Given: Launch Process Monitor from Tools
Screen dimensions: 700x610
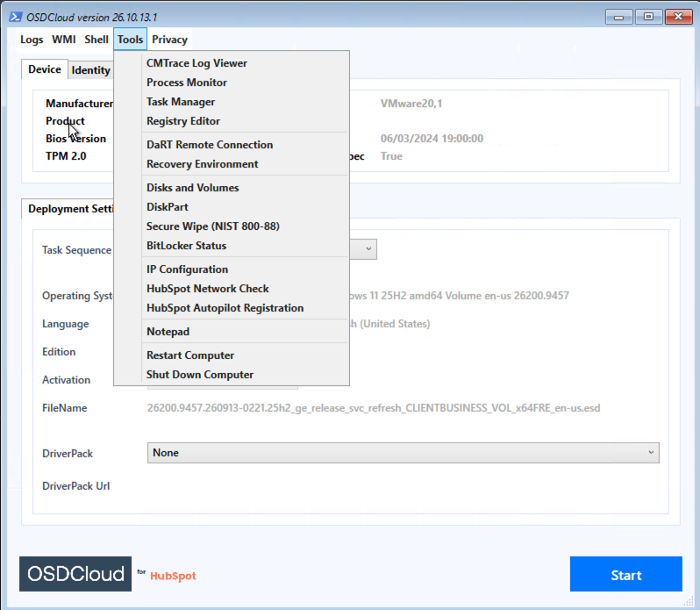Looking at the screenshot, I should 245,83.
